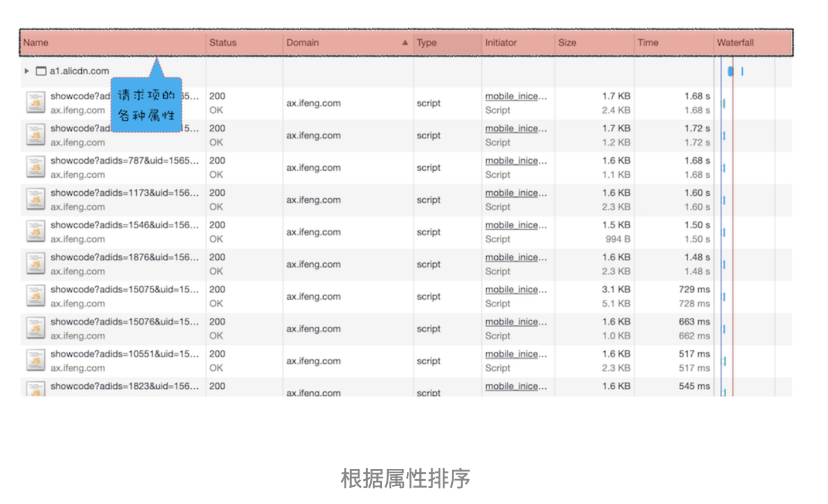Click the 663 ms time value
Viewport: 828px width, 504px height.
[x=694, y=322]
